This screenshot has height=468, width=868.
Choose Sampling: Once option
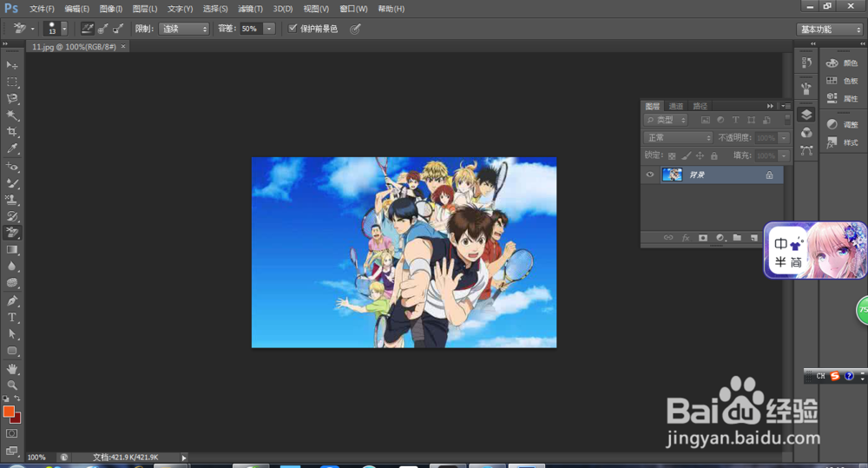coord(102,29)
